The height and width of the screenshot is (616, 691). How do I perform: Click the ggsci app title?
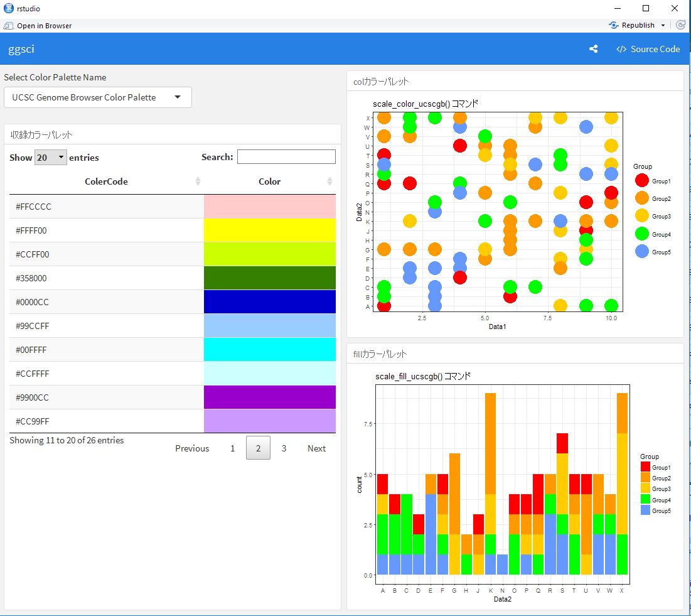21,49
